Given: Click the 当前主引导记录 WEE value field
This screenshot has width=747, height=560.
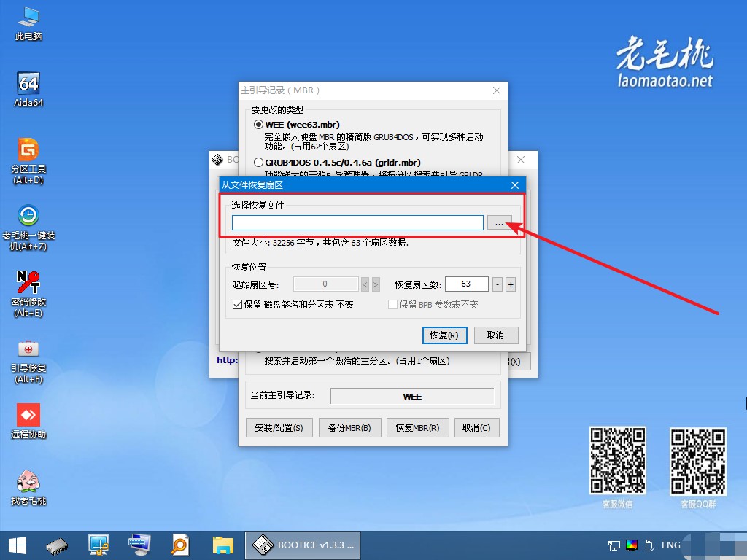Looking at the screenshot, I should [x=413, y=396].
